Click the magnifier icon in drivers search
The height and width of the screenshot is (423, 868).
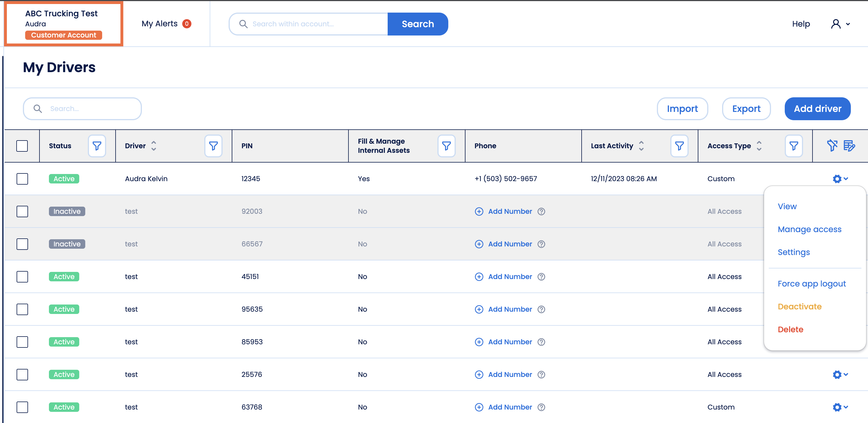coord(38,108)
